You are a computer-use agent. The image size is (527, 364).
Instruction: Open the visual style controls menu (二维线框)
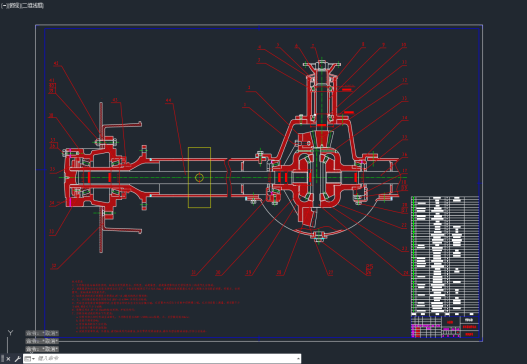[x=33, y=6]
